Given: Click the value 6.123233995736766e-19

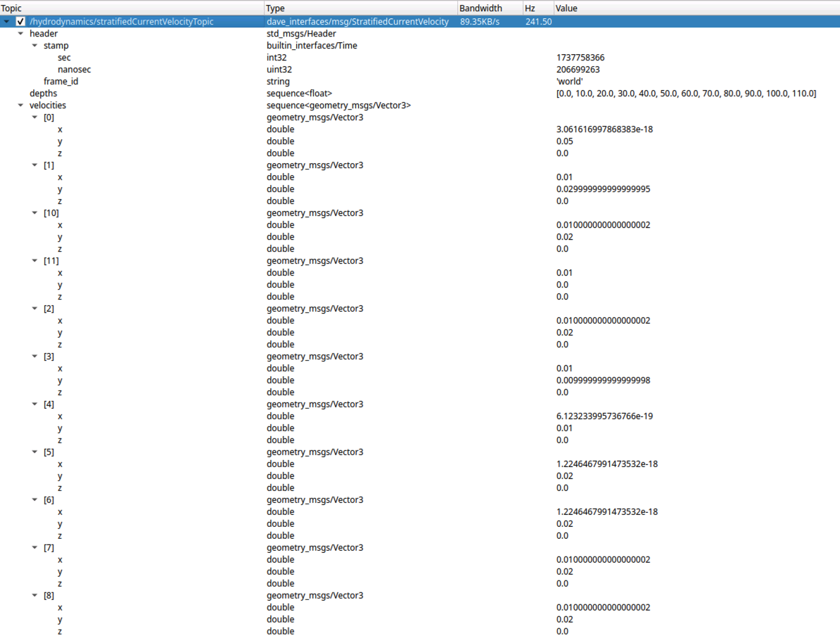Looking at the screenshot, I should pos(604,416).
